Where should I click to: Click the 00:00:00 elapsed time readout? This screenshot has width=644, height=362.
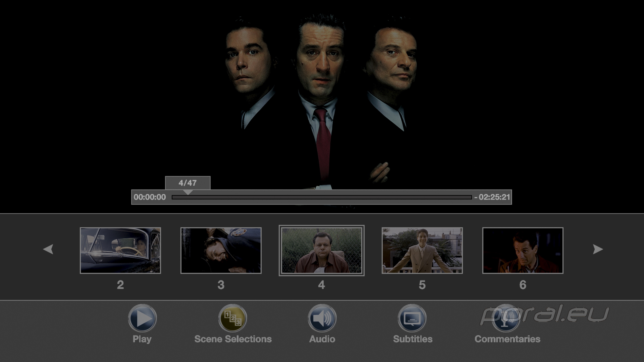click(x=150, y=197)
